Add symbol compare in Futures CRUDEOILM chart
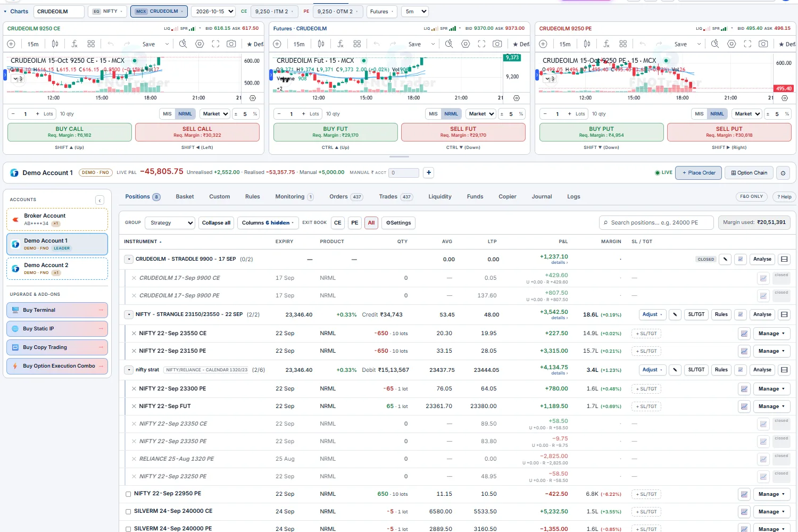Viewport: 798px width, 532px height. (277, 44)
